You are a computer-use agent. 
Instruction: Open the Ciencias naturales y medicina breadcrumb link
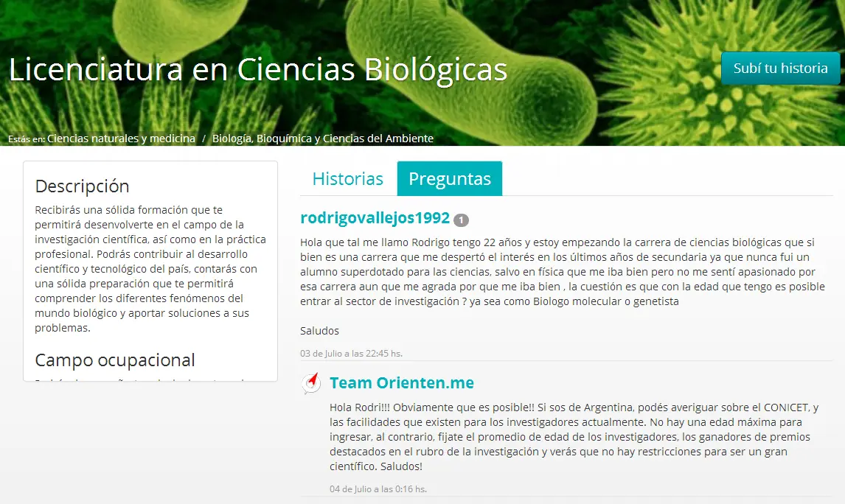[120, 138]
